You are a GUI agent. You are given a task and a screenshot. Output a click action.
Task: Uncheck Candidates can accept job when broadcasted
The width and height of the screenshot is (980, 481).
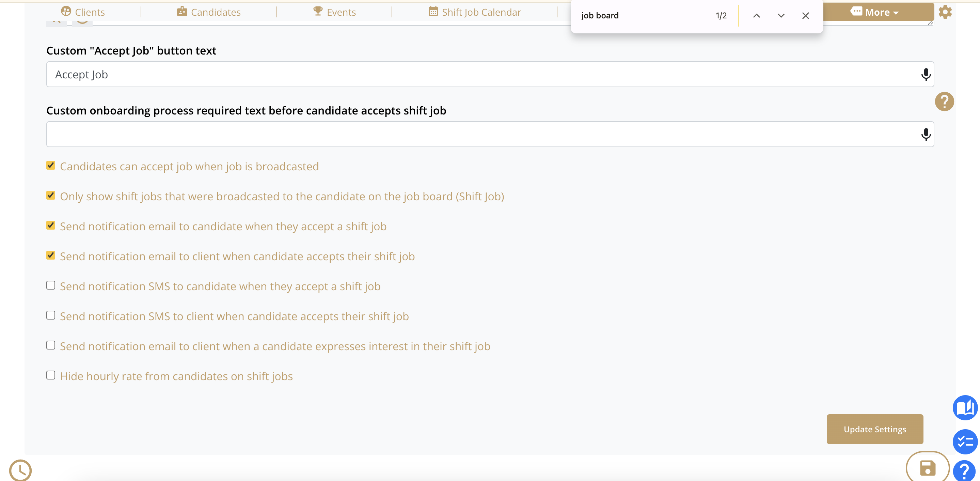pyautogui.click(x=51, y=165)
